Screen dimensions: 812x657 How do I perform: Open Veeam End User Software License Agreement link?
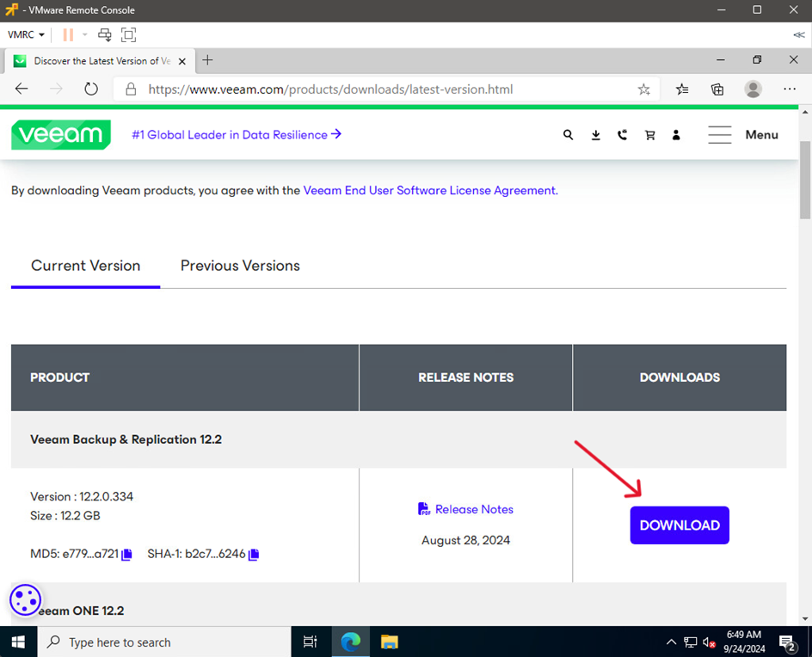coord(430,191)
